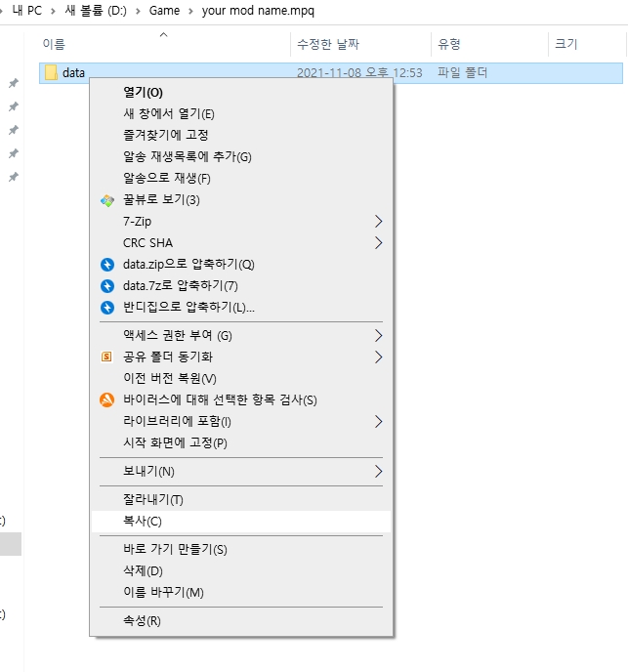Expand the 라이브러리에 포함 submenu arrow
The height and width of the screenshot is (672, 628).
(x=378, y=422)
